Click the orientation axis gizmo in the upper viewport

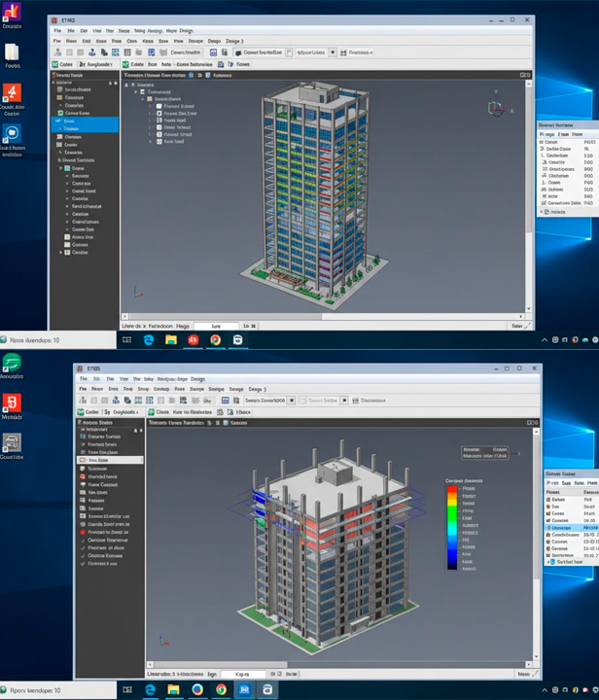[x=494, y=108]
